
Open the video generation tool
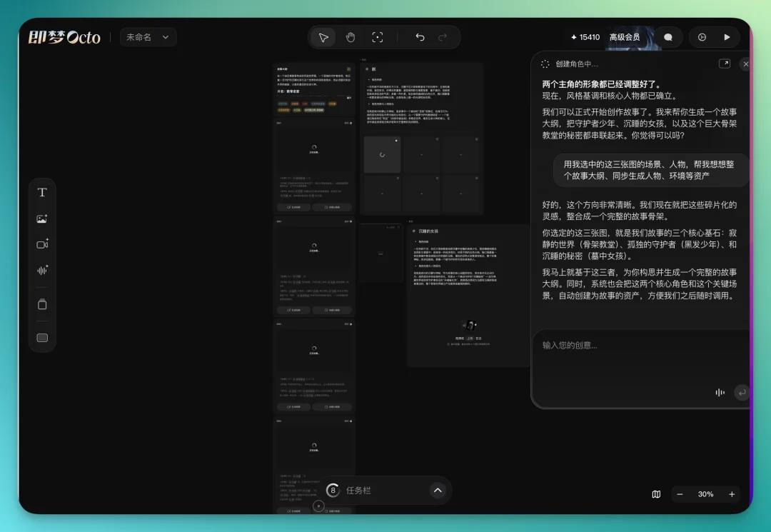(x=42, y=244)
